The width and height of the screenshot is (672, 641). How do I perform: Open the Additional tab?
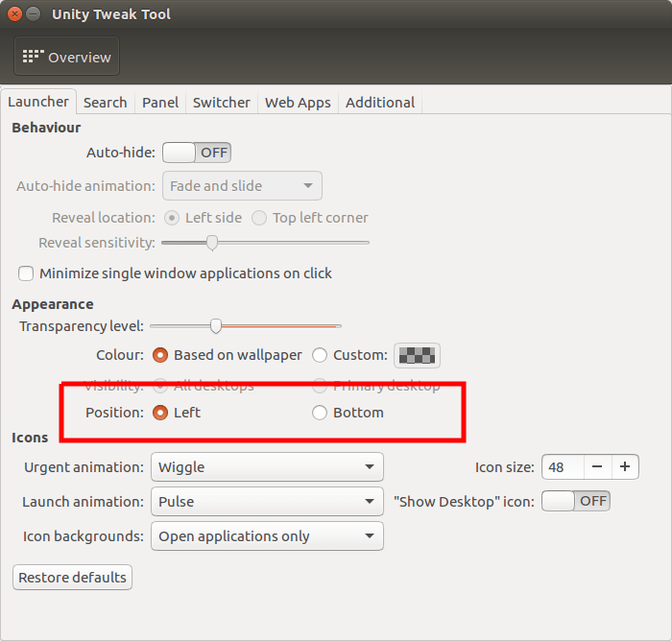(x=380, y=103)
